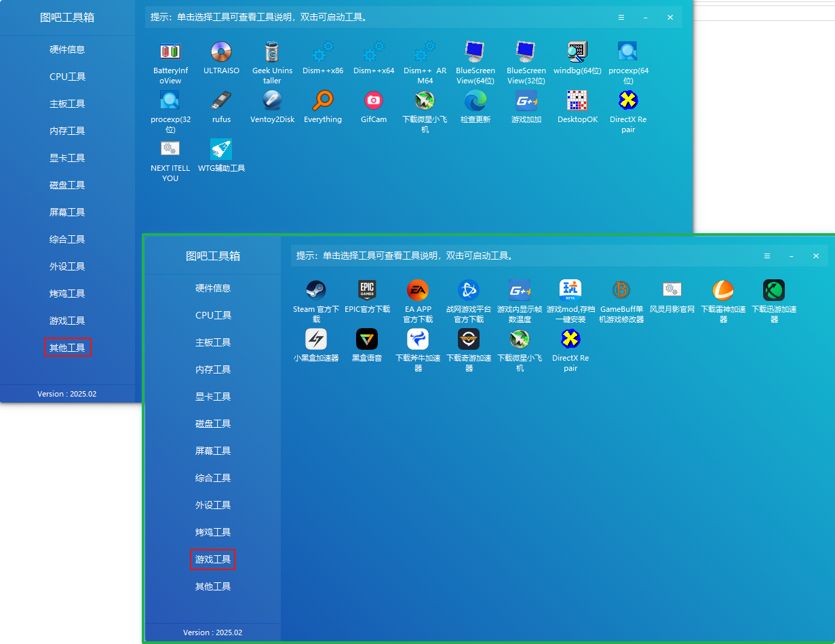Select 其他工具 in the back window sidebar
The width and height of the screenshot is (835, 644).
click(x=67, y=348)
